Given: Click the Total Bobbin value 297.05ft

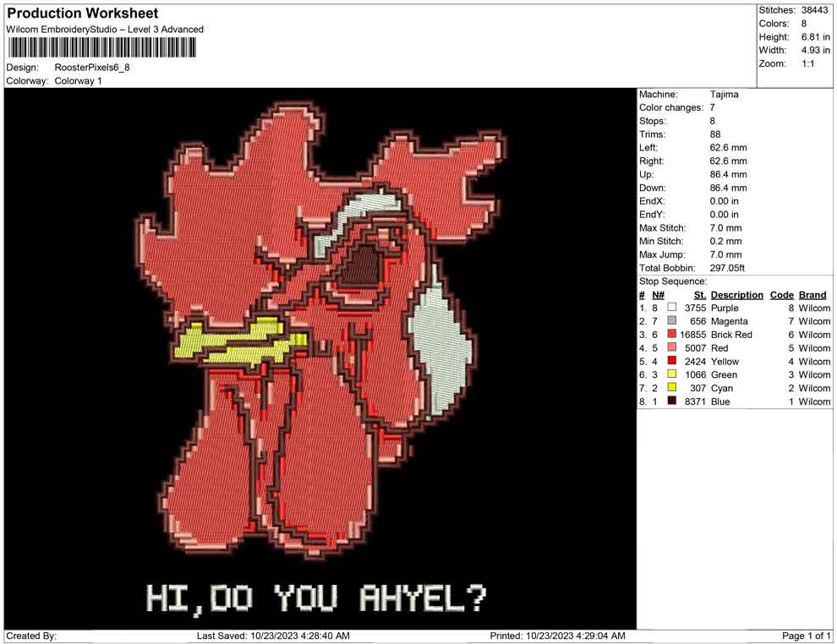Looking at the screenshot, I should (727, 268).
